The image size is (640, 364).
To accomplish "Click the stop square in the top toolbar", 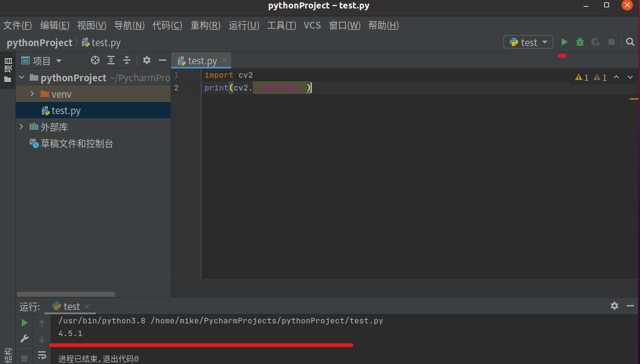I will 611,42.
